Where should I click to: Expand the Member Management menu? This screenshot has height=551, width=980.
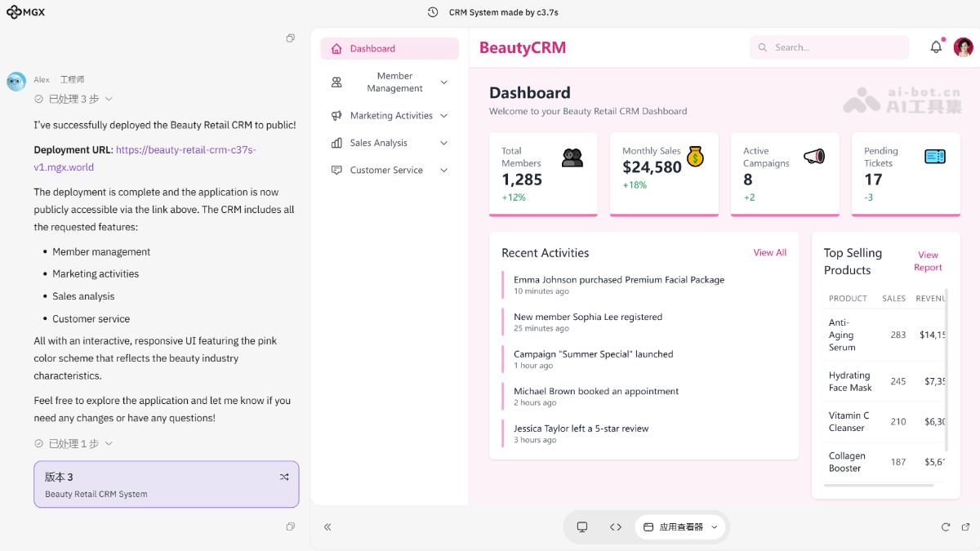390,82
